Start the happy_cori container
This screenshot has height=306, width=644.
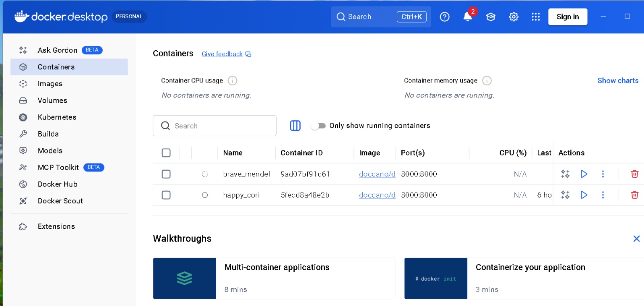click(584, 195)
